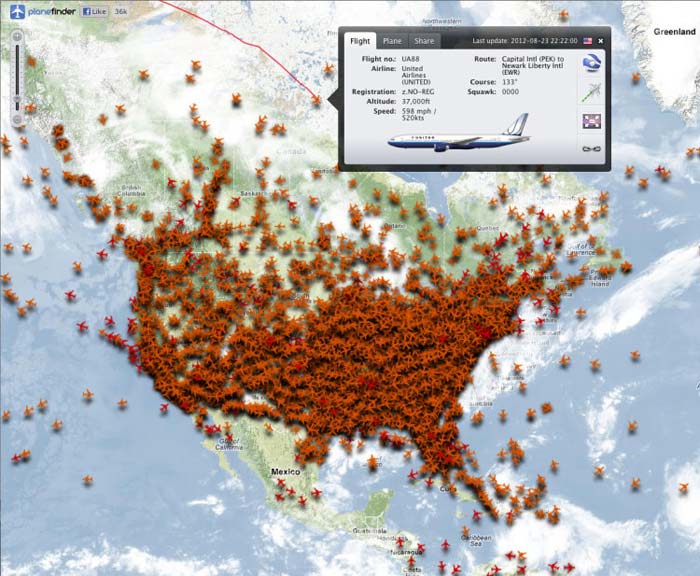This screenshot has height=576, width=700.
Task: Click the planefinder logo text
Action: pyautogui.click(x=52, y=12)
